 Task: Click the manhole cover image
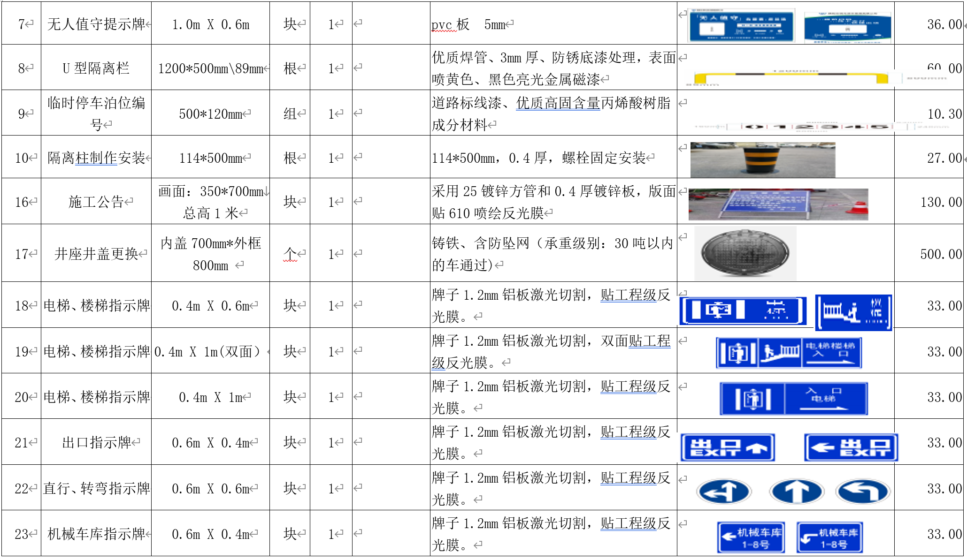[745, 253]
